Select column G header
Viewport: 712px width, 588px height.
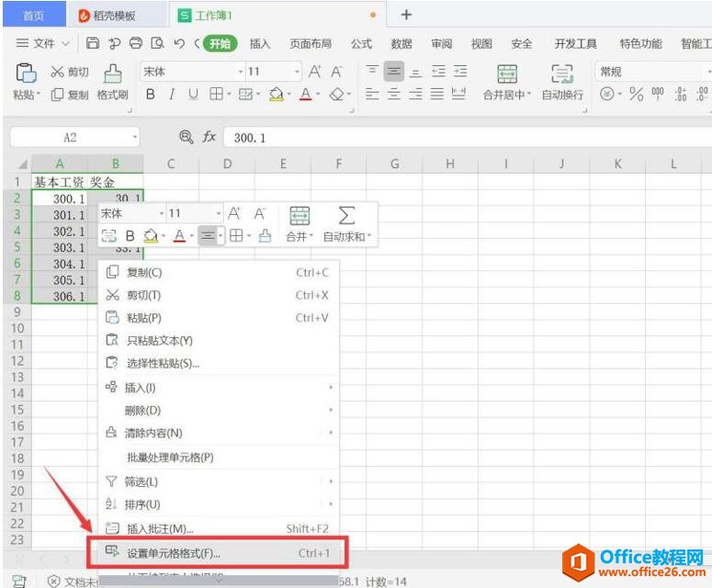click(395, 164)
